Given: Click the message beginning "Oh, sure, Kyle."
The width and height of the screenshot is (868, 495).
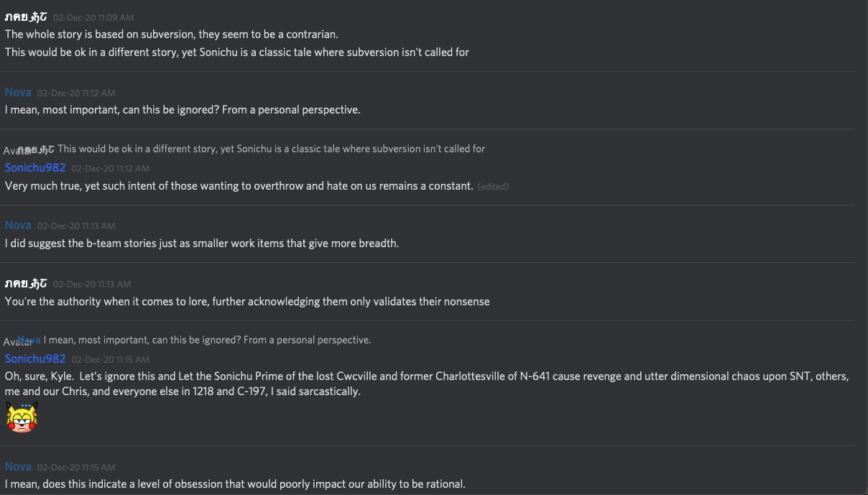Looking at the screenshot, I should [x=427, y=384].
